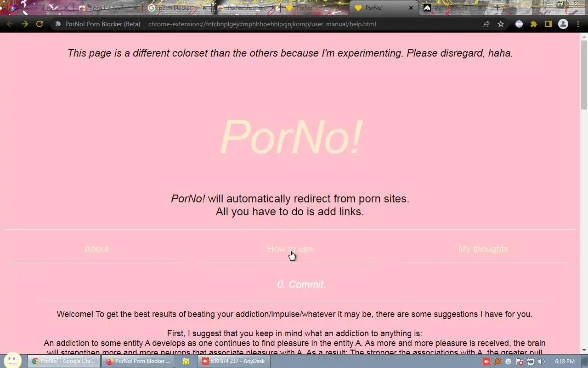Open the striped flag extension icon
Image resolution: width=588 pixels, height=368 pixels.
[519, 24]
